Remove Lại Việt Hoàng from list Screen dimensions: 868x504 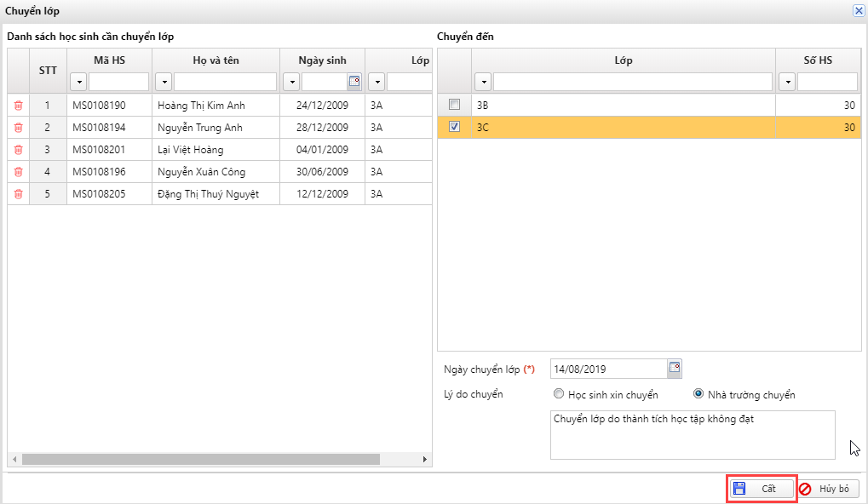[x=18, y=150]
